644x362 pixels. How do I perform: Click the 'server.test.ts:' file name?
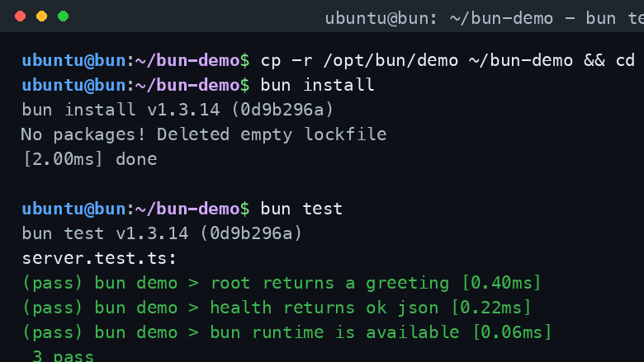99,258
